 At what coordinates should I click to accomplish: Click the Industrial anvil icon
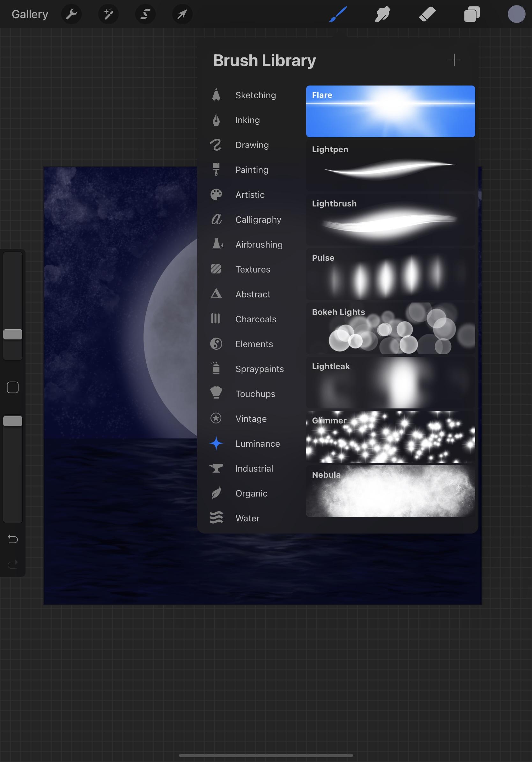[216, 468]
